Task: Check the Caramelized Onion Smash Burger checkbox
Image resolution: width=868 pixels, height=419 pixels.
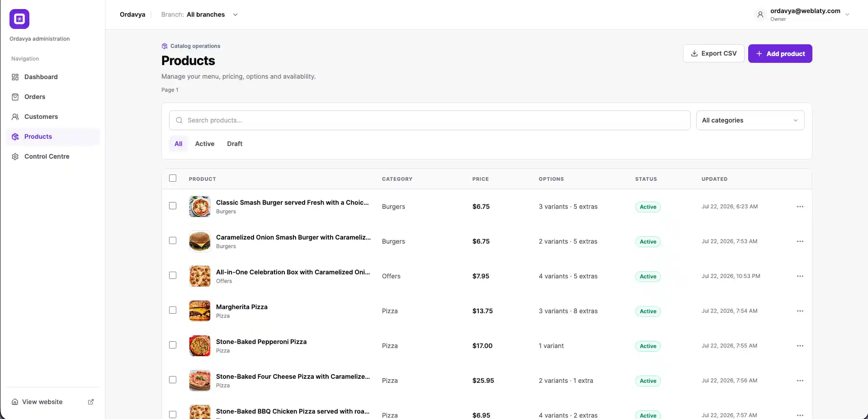Action: [x=173, y=240]
